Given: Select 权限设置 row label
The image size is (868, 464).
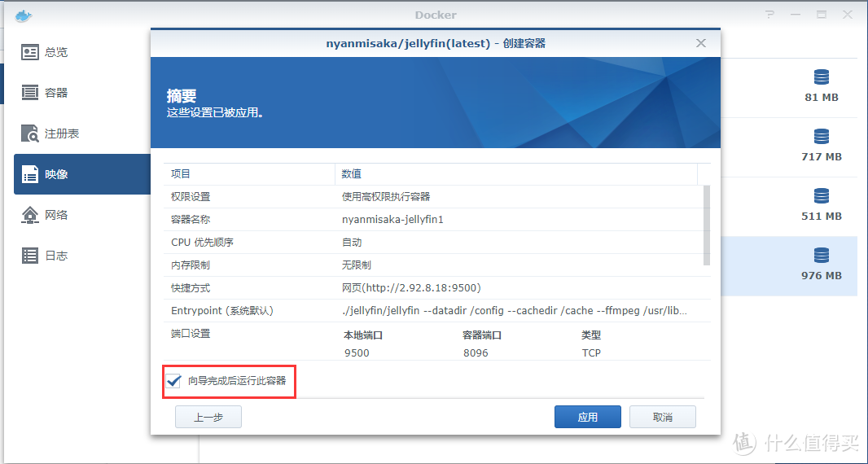Looking at the screenshot, I should click(x=191, y=196).
